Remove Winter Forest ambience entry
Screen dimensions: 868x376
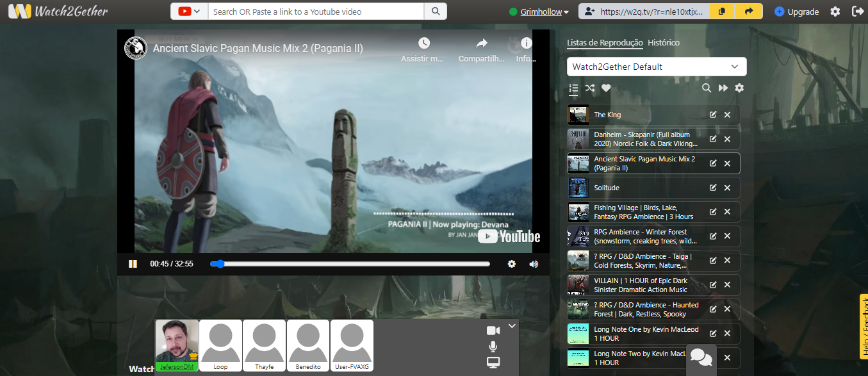click(x=727, y=236)
